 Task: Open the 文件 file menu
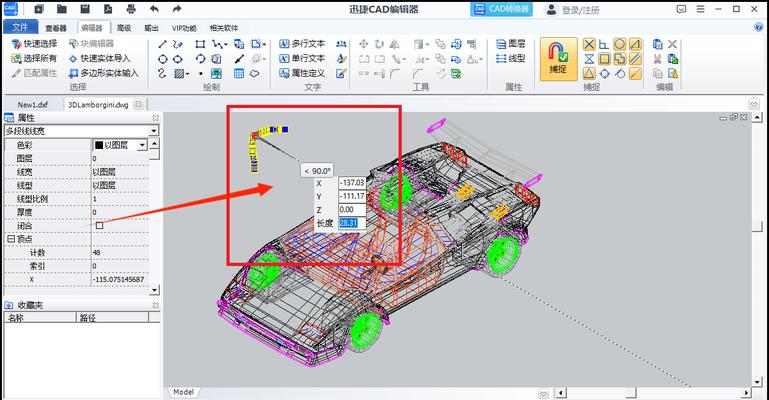[x=20, y=27]
